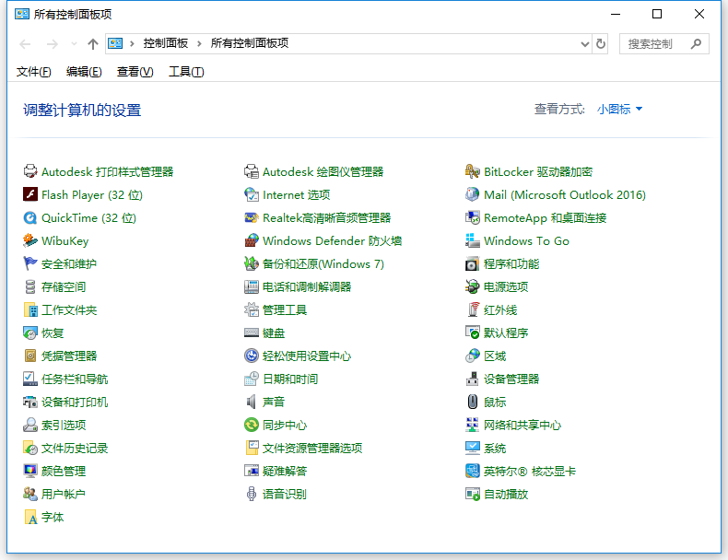The image size is (728, 560).
Task: Open the 自动播放 icon
Action: point(472,494)
